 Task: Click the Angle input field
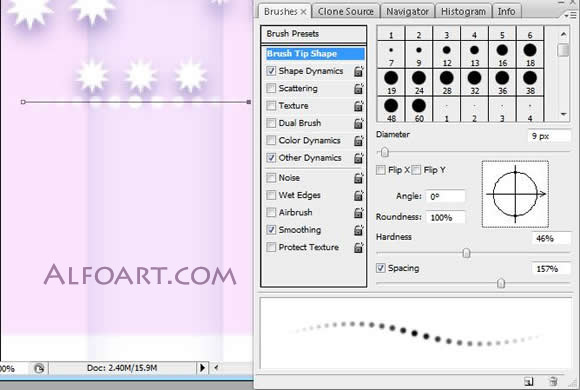(445, 196)
